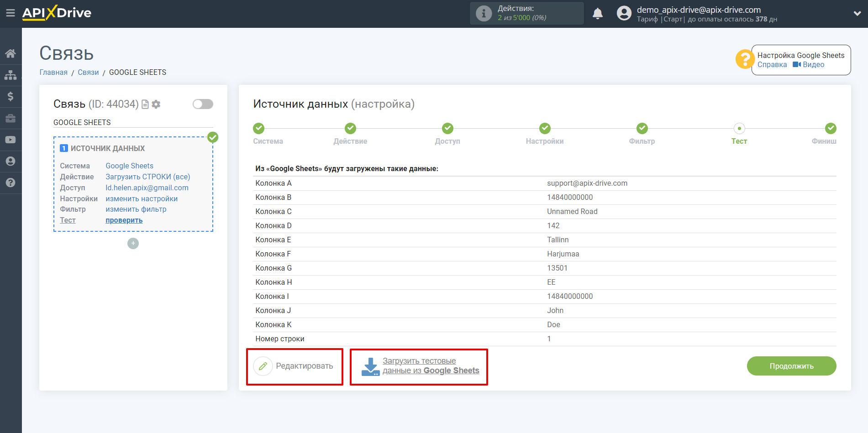Click the actions info icon
868x433 pixels.
[484, 13]
